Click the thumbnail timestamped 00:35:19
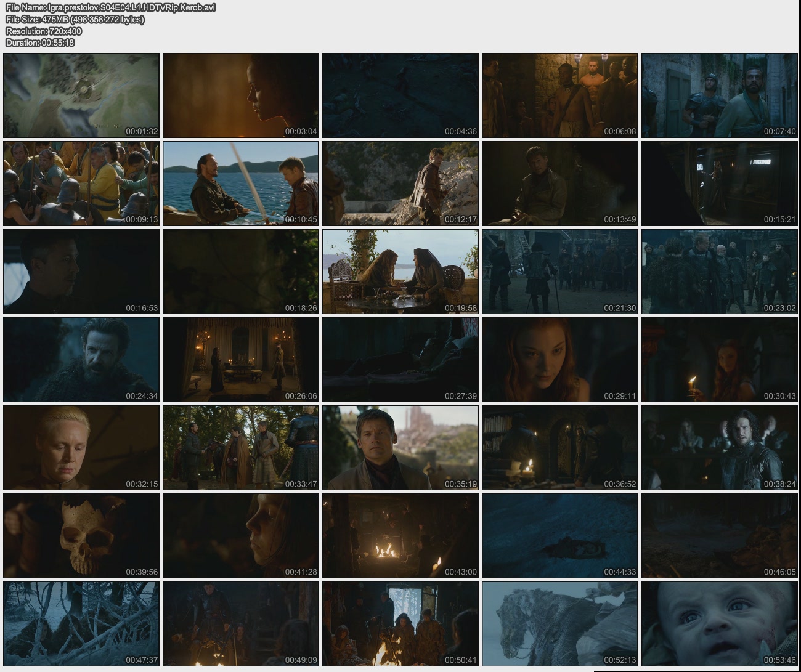 pos(400,448)
